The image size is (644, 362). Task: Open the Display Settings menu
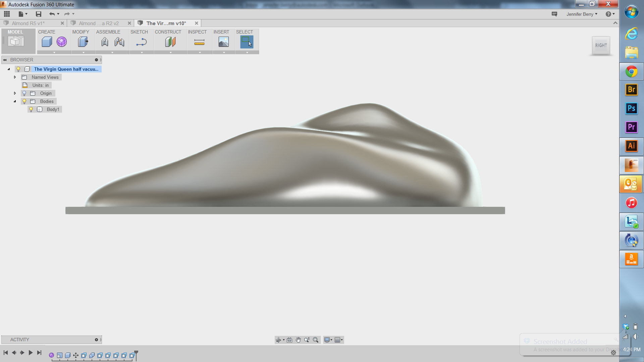tap(328, 340)
